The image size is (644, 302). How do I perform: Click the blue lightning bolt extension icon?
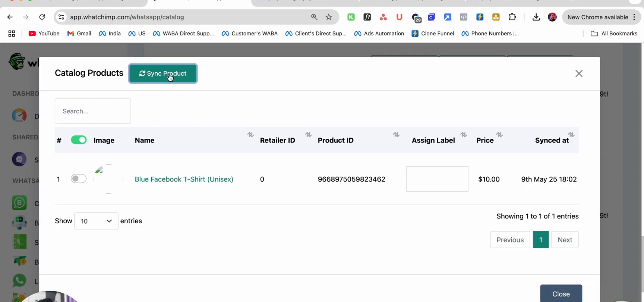pyautogui.click(x=480, y=17)
